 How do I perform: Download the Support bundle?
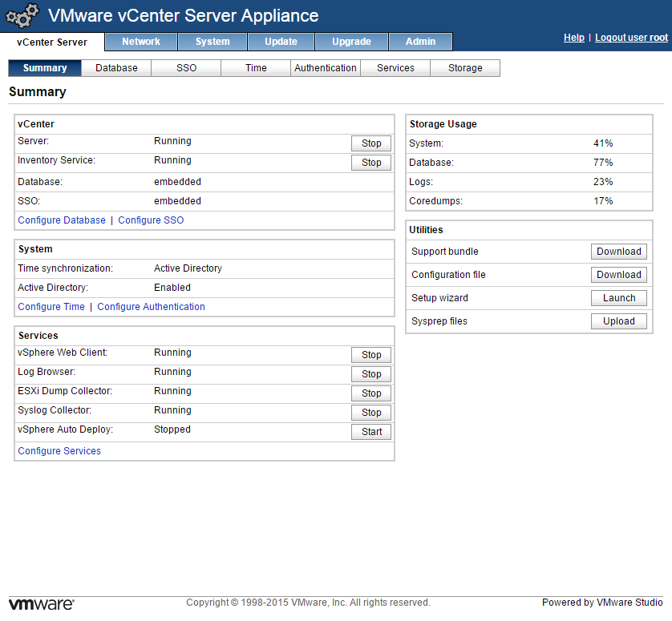coord(619,252)
